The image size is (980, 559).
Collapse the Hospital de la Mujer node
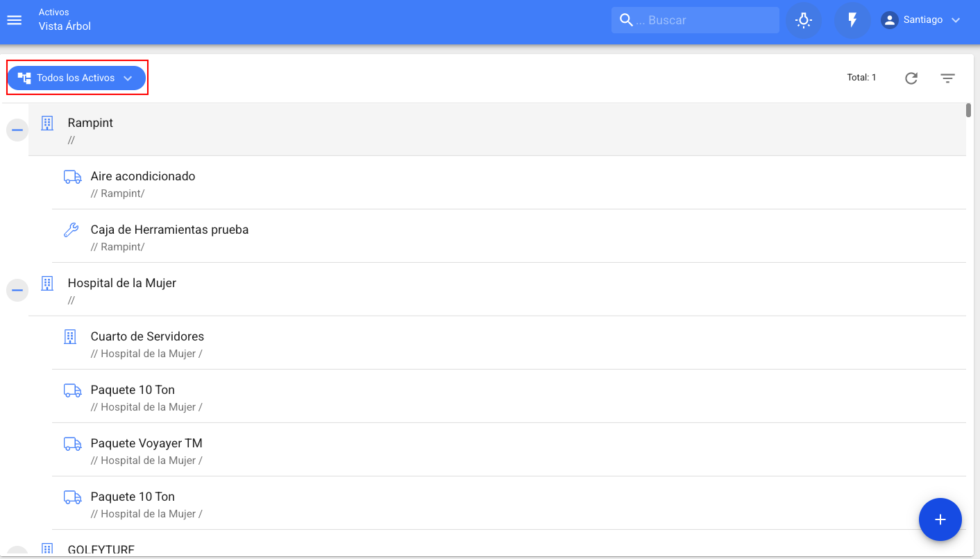click(17, 291)
